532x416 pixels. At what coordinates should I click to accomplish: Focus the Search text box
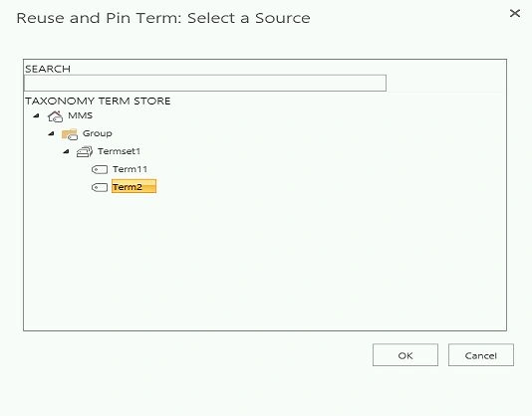(x=205, y=83)
